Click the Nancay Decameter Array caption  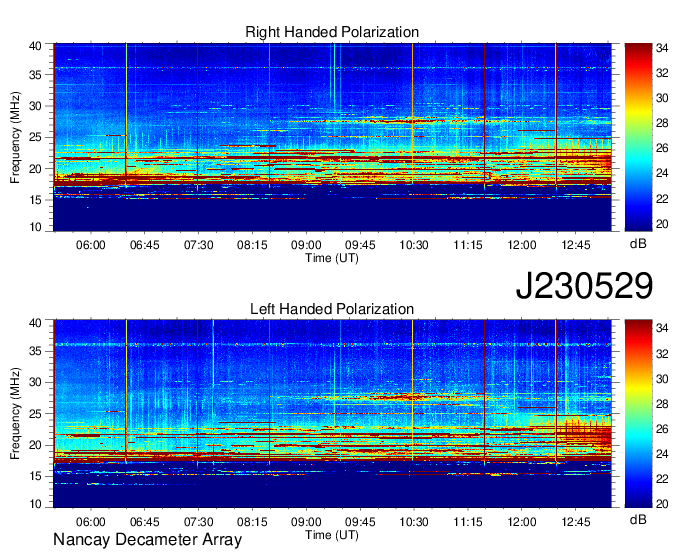[147, 540]
